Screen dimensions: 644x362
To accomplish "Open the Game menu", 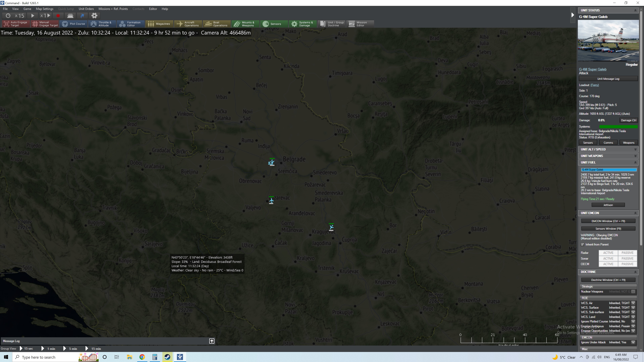I will click(27, 9).
